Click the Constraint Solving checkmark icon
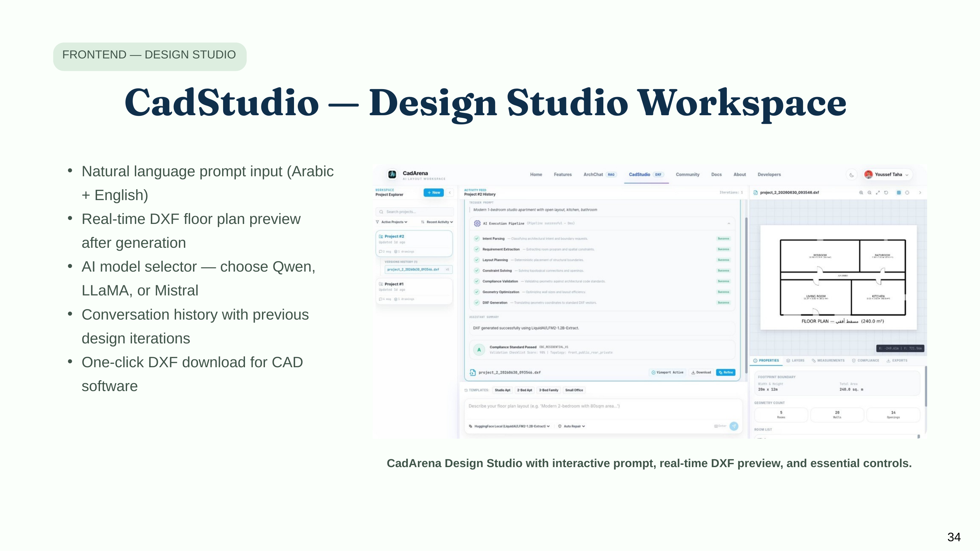Screen dimensions: 980x551 477,271
